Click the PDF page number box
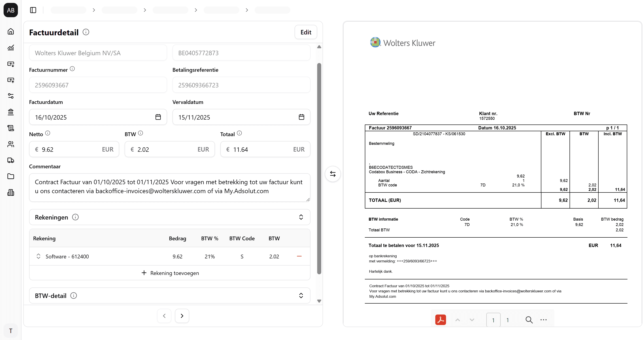 click(x=493, y=320)
